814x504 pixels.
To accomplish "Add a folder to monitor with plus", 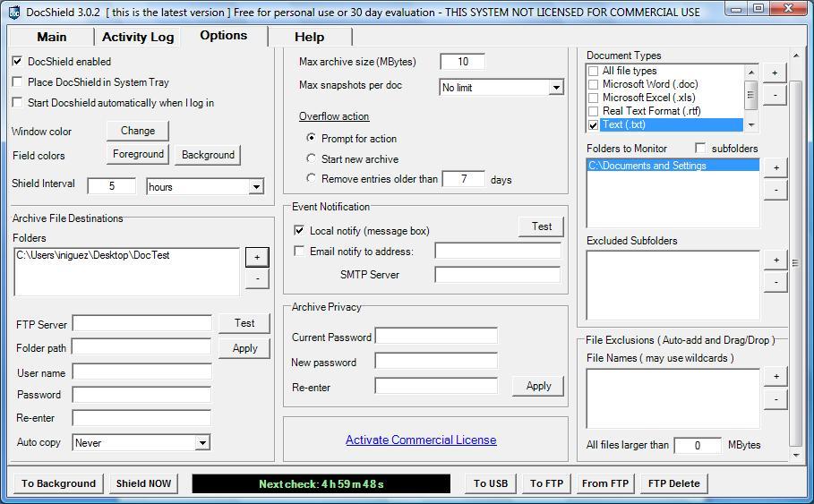I will [x=776, y=167].
